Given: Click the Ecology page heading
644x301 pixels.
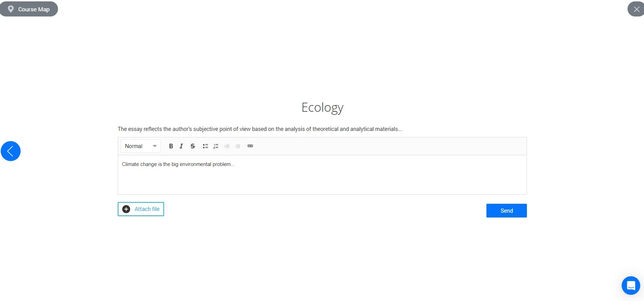Looking at the screenshot, I should (x=322, y=108).
